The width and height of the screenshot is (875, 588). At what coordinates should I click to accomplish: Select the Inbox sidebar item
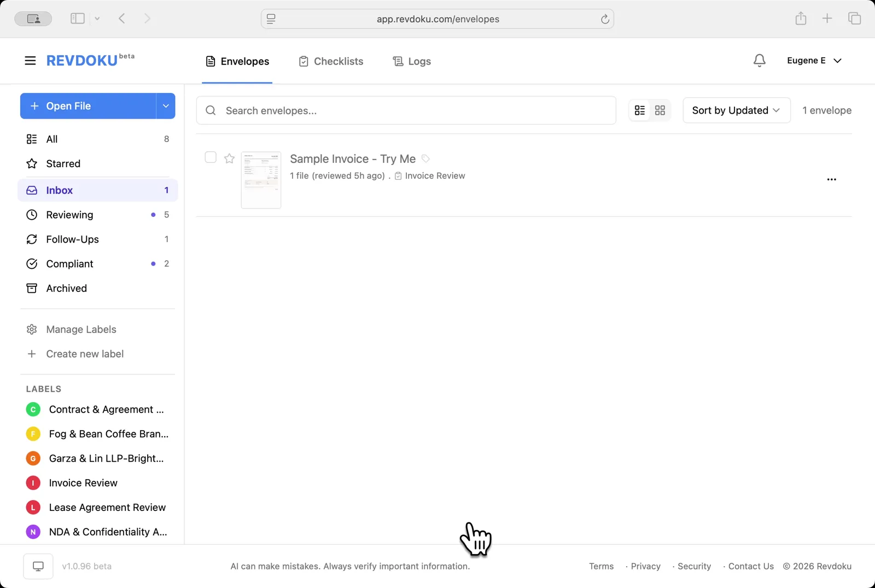coord(59,190)
